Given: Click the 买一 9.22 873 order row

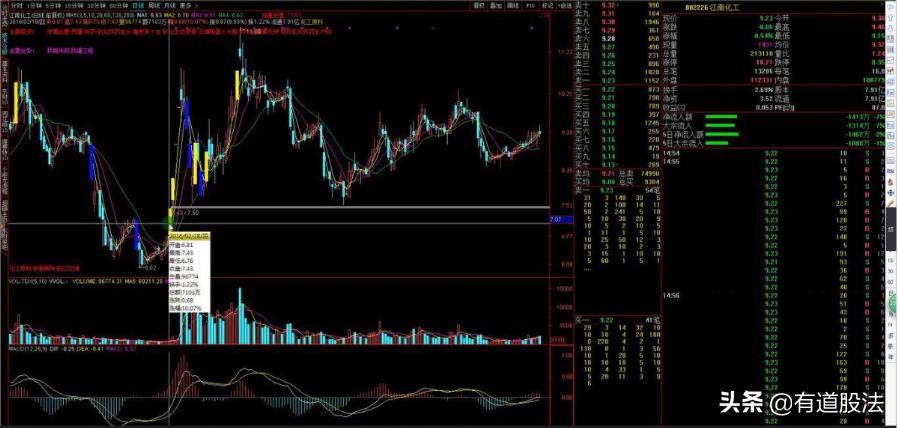Looking at the screenshot, I should [616, 90].
